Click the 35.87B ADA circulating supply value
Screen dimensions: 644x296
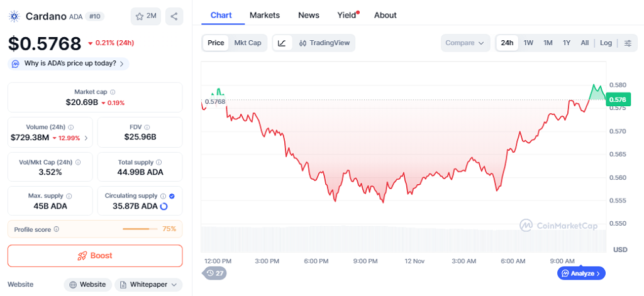(135, 206)
